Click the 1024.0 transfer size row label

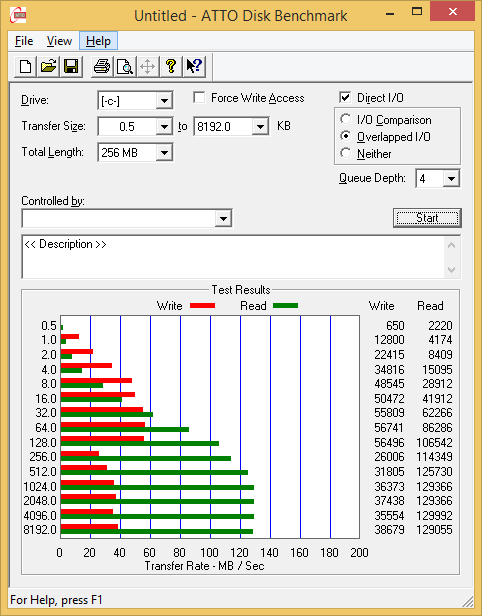40,487
